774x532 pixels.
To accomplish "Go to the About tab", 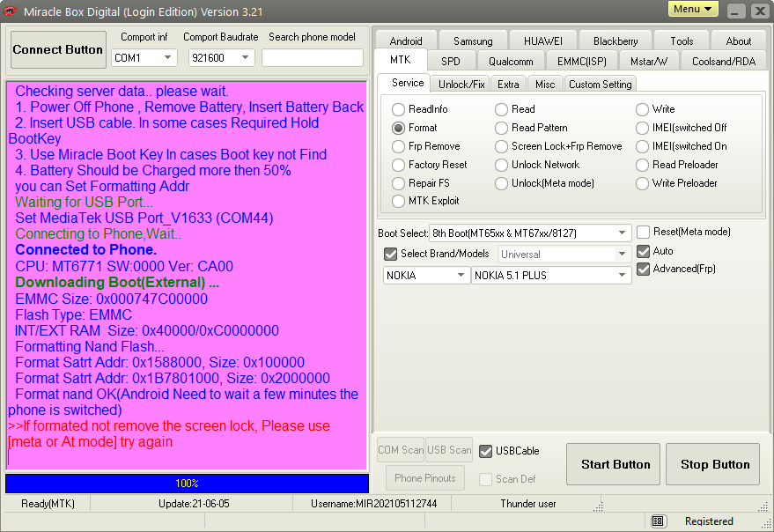I will click(x=739, y=41).
